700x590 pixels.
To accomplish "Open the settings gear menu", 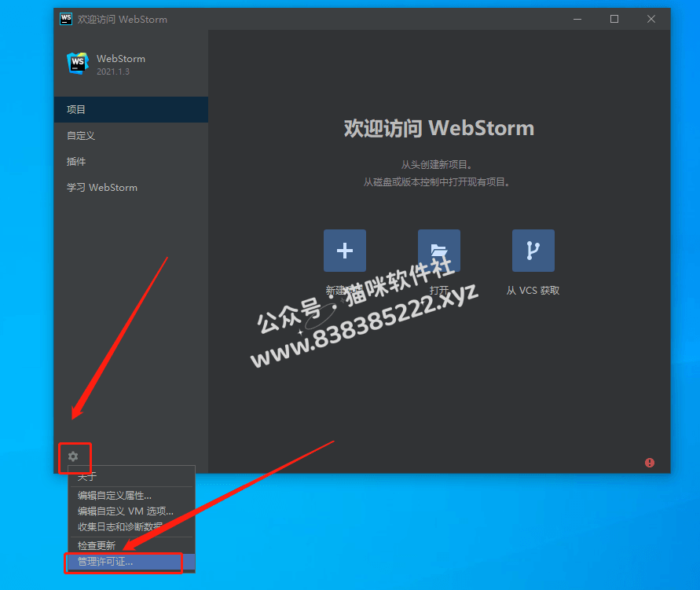I will [x=73, y=456].
